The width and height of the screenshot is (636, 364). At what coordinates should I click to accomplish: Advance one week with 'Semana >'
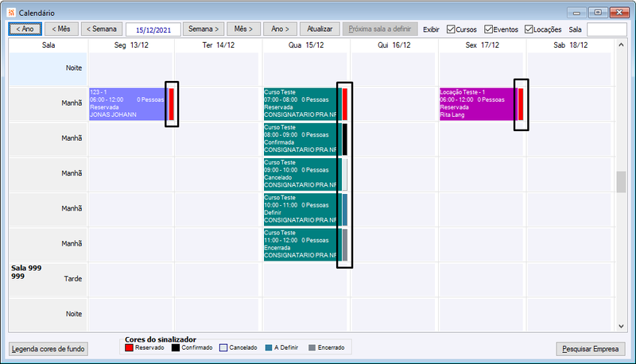[204, 29]
